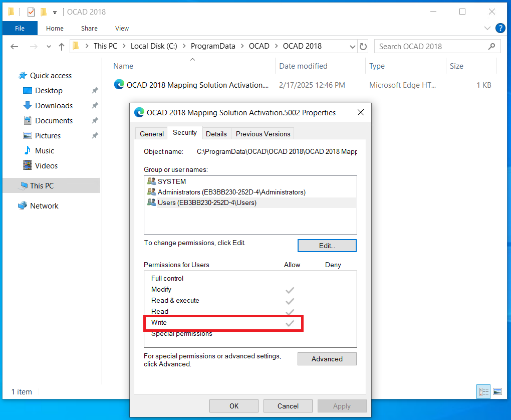
Task: Open Desktop in navigation pane
Action: click(x=49, y=91)
